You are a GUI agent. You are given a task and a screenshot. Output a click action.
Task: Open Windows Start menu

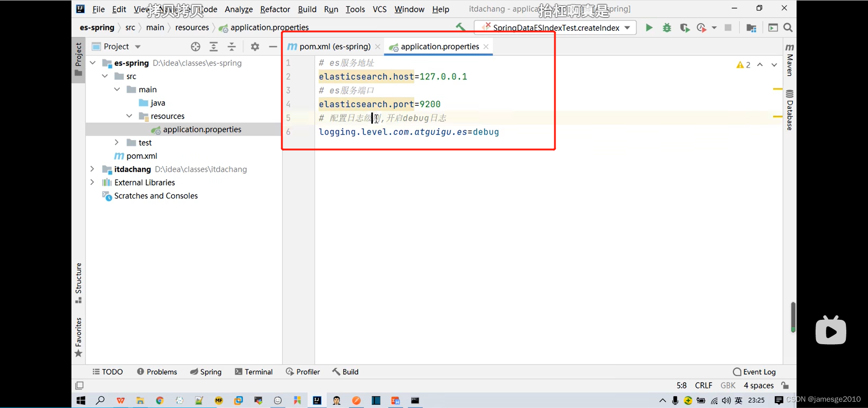81,400
